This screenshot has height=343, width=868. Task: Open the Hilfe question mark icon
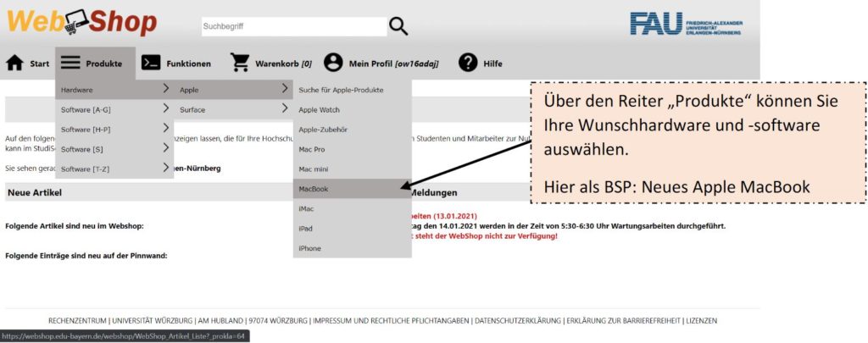click(468, 64)
